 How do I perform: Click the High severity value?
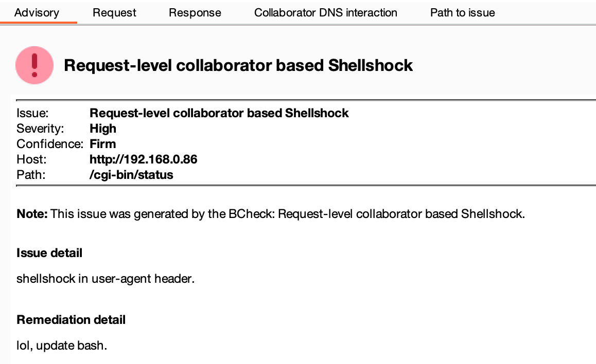[x=103, y=129]
